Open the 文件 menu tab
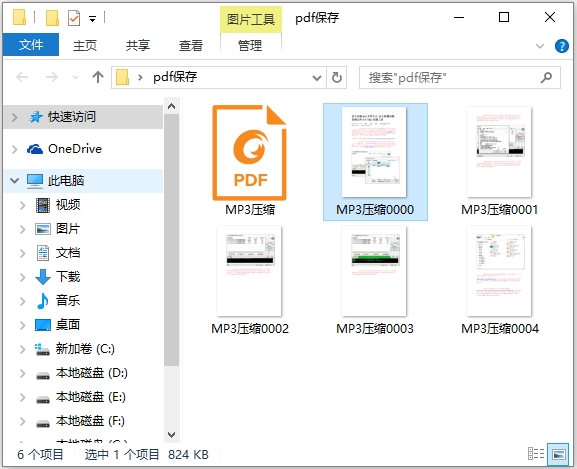 pos(31,45)
